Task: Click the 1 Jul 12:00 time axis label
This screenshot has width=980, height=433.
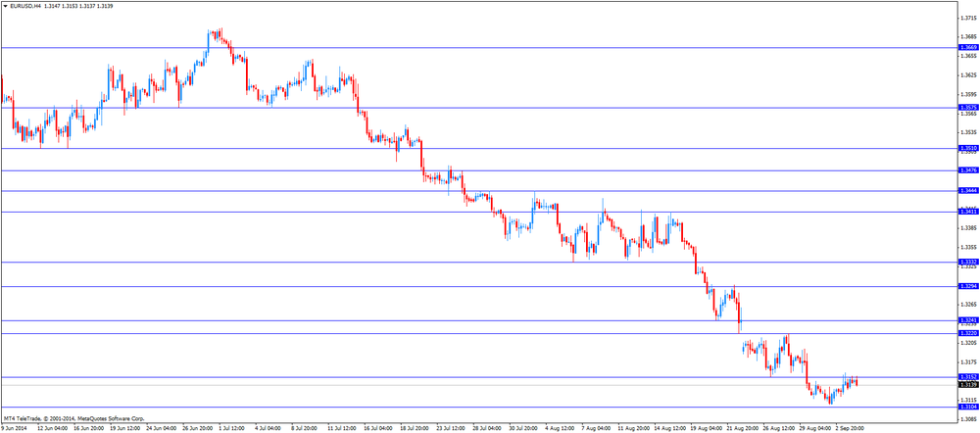Action: pyautogui.click(x=230, y=429)
